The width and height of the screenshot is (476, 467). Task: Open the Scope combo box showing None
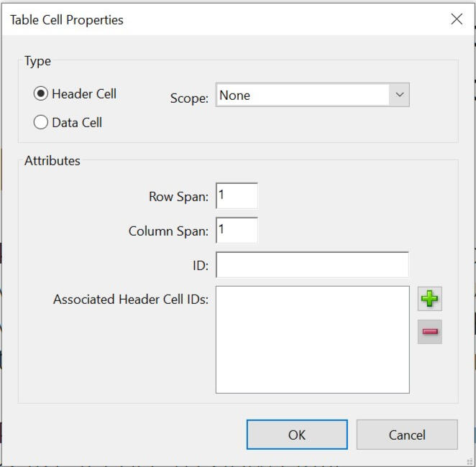[302, 95]
